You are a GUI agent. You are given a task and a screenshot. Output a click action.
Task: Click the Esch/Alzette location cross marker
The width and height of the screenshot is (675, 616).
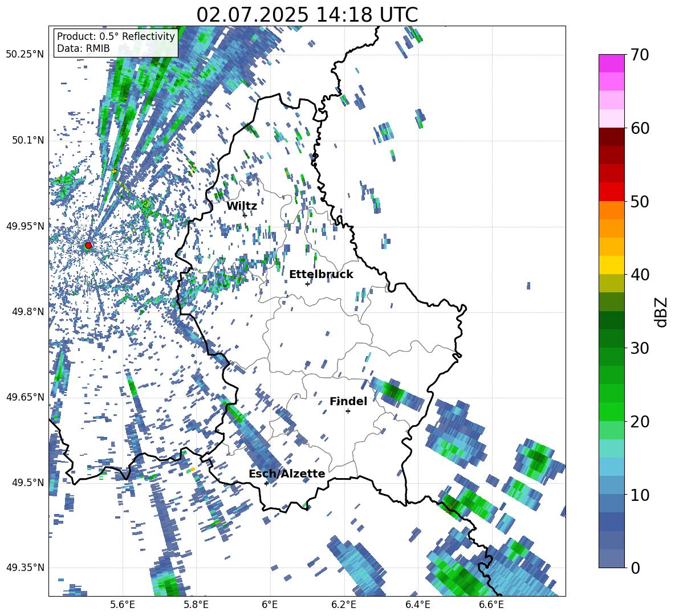click(266, 483)
